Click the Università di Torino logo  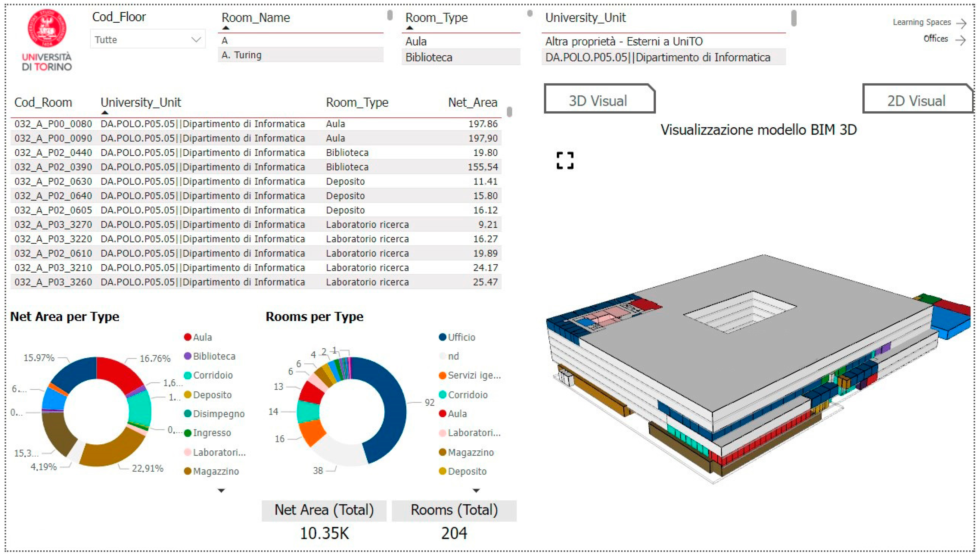click(x=47, y=40)
